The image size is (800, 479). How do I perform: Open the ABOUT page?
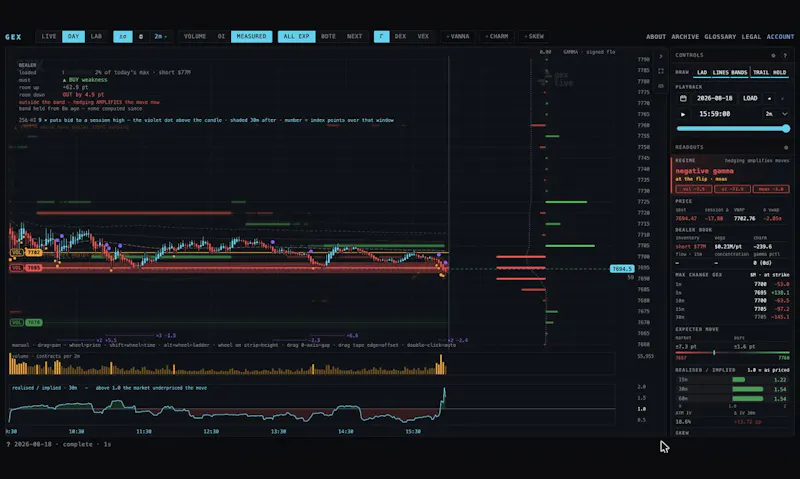pos(656,37)
